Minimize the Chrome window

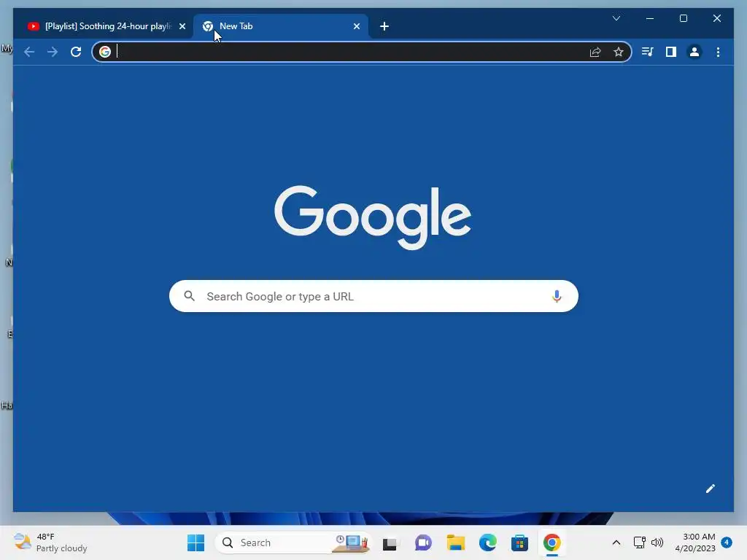pos(650,18)
